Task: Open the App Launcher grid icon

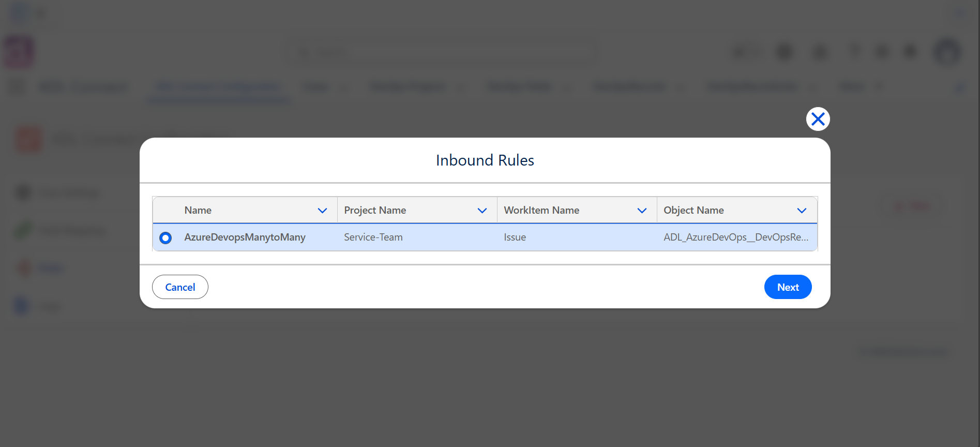Action: (x=17, y=87)
